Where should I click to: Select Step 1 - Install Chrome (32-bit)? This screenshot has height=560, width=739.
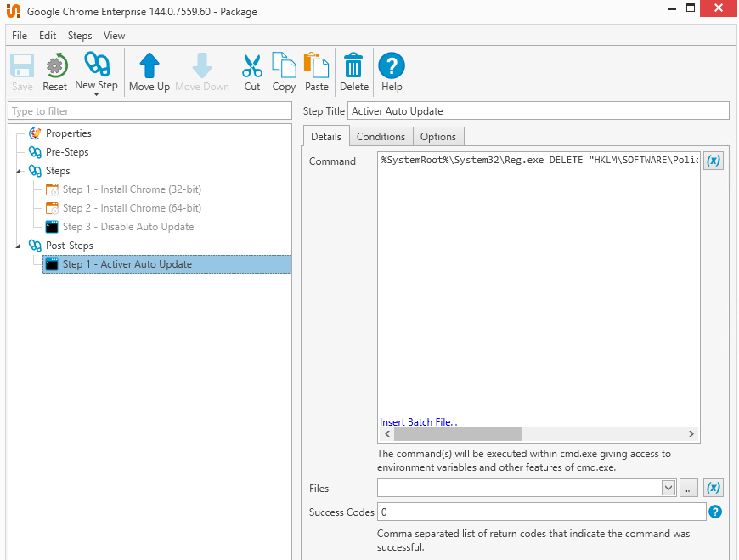(x=132, y=189)
